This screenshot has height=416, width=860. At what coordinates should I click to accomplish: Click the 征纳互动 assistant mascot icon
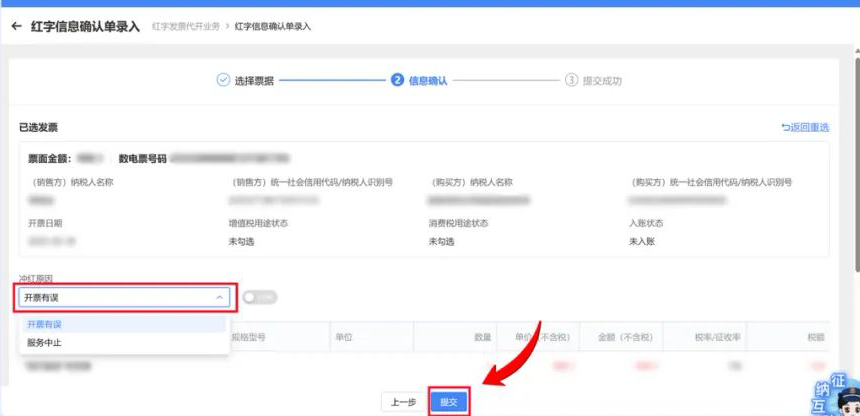point(835,395)
